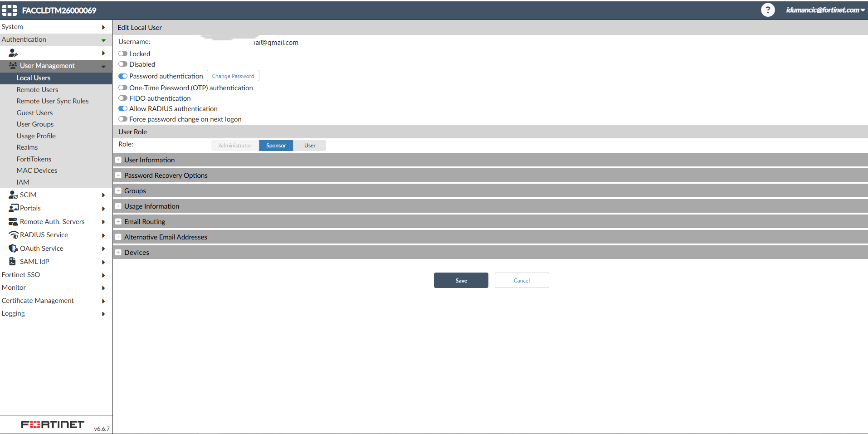
Task: Save the local user changes
Action: tap(461, 280)
